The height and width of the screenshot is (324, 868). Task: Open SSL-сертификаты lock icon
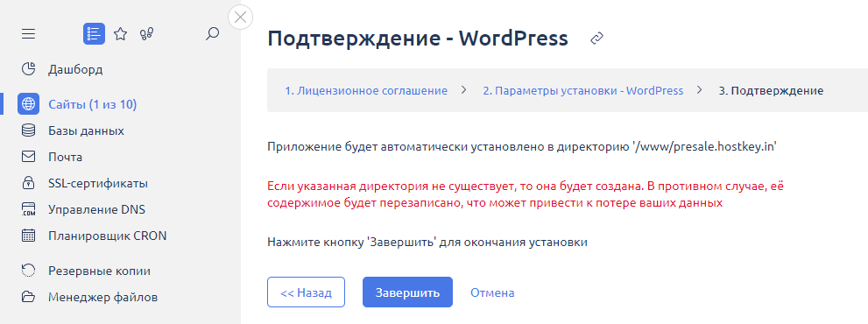(28, 183)
